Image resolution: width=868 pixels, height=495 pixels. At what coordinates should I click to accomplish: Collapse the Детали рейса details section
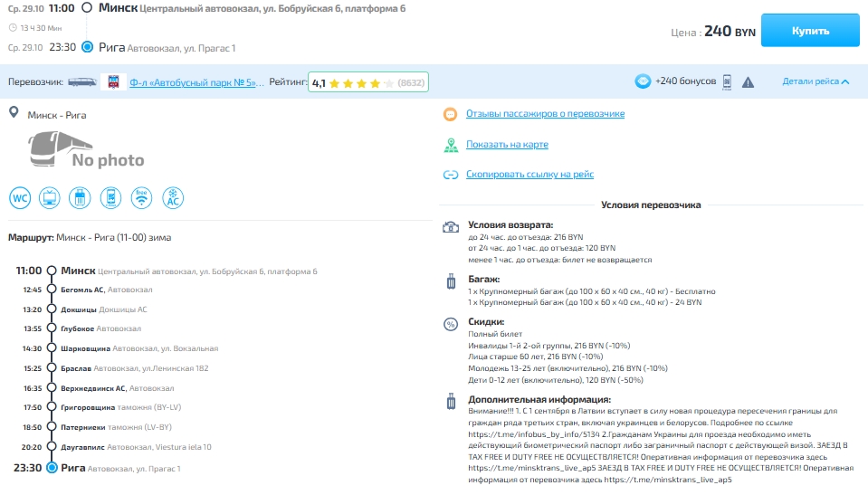[816, 81]
